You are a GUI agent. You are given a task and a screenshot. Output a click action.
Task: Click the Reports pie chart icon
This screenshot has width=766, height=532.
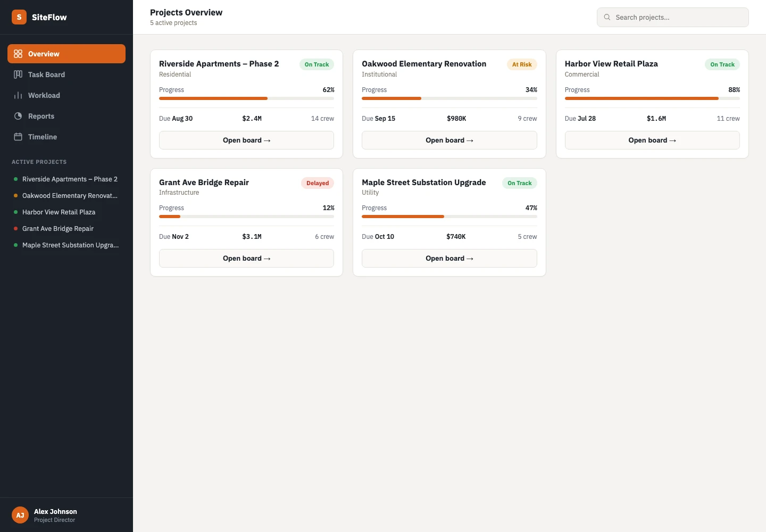pyautogui.click(x=18, y=116)
